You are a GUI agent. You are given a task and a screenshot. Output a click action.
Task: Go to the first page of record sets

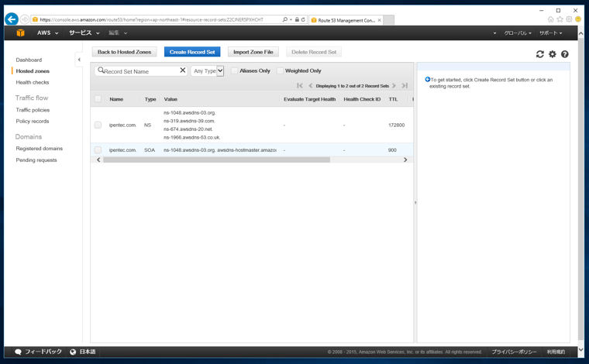pyautogui.click(x=299, y=85)
